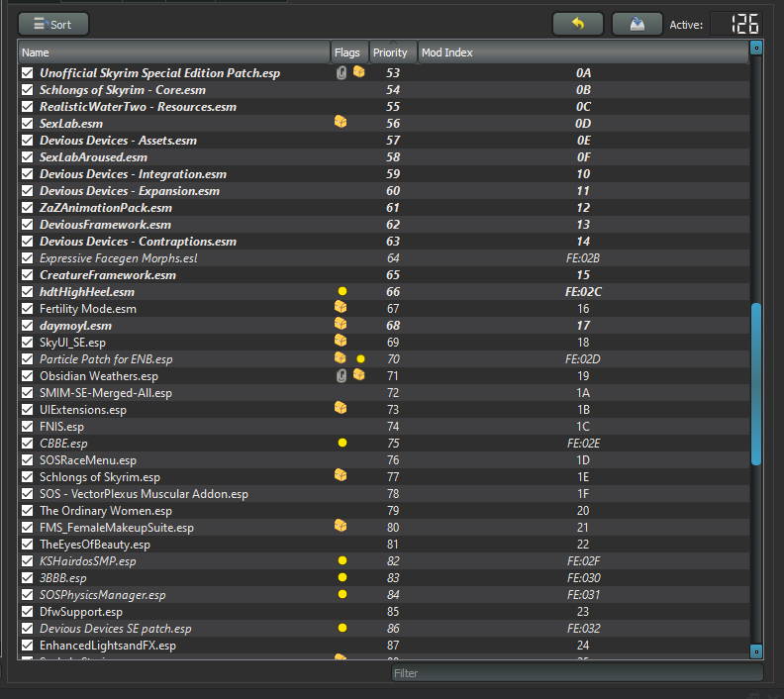Uncheck Devious Devices - Assets.esm
Image resolution: width=784 pixels, height=699 pixels.
point(27,141)
